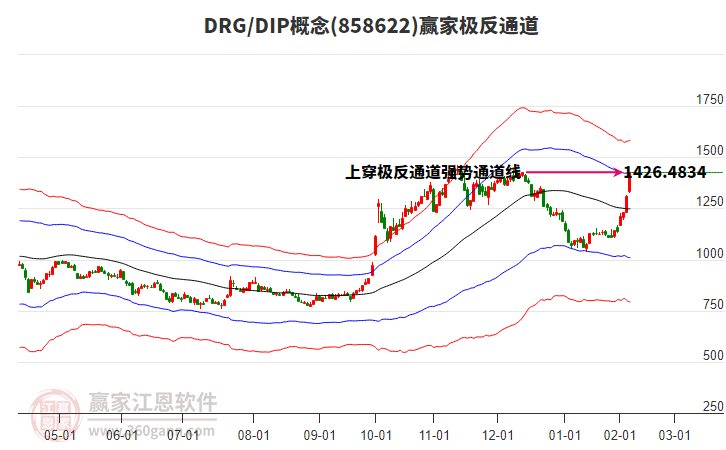Click the y-axis label 500
Image resolution: width=726 pixels, height=450 pixels.
click(x=713, y=356)
